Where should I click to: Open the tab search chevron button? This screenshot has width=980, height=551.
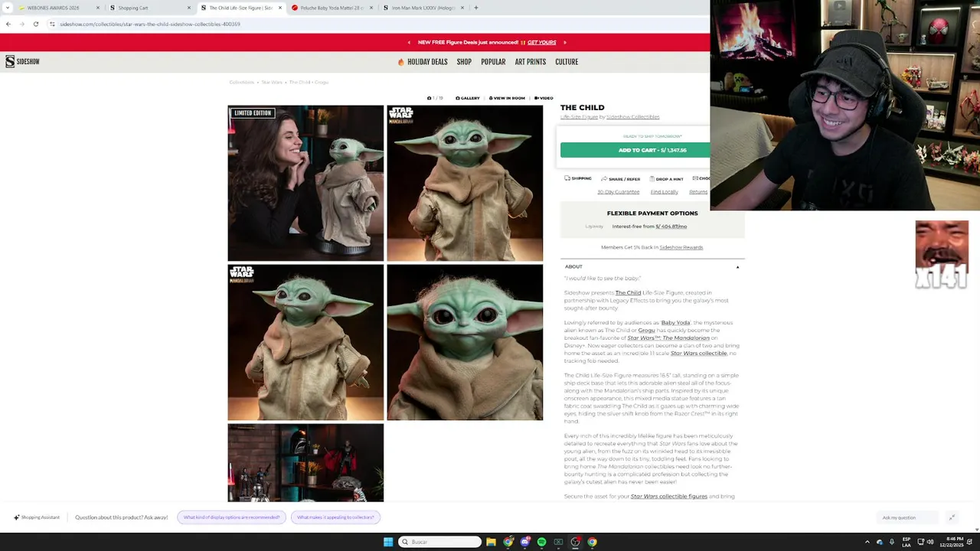tap(8, 8)
